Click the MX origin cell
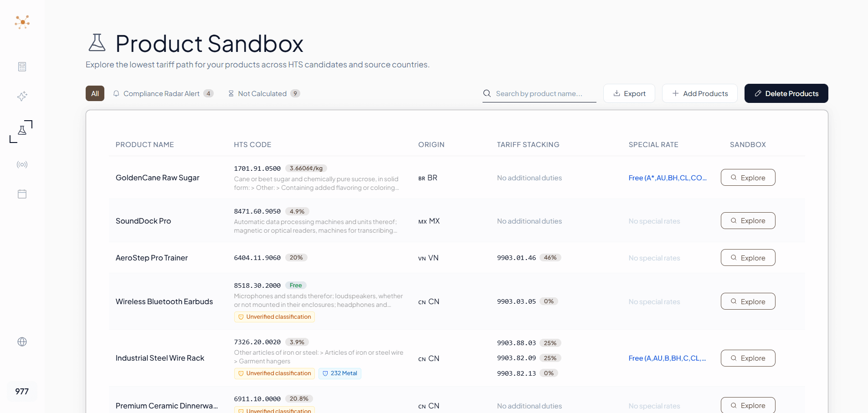Screen dimensions: 868x413 (429, 221)
